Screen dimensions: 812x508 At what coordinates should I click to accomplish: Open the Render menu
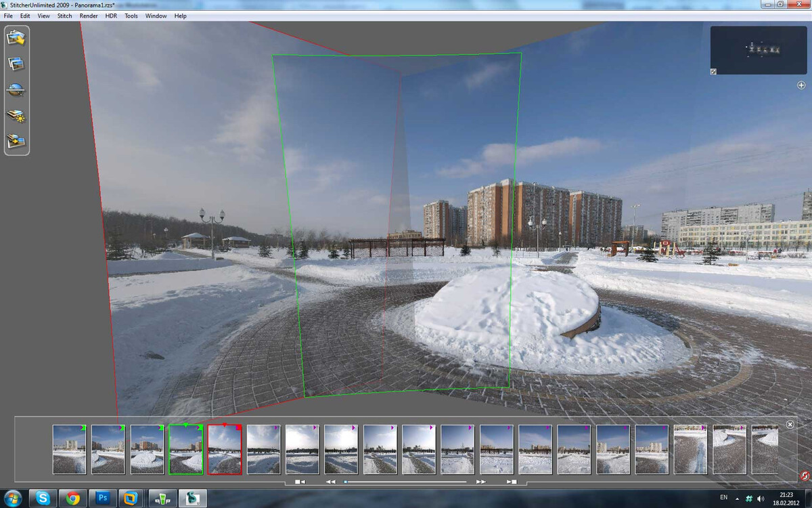tap(89, 16)
